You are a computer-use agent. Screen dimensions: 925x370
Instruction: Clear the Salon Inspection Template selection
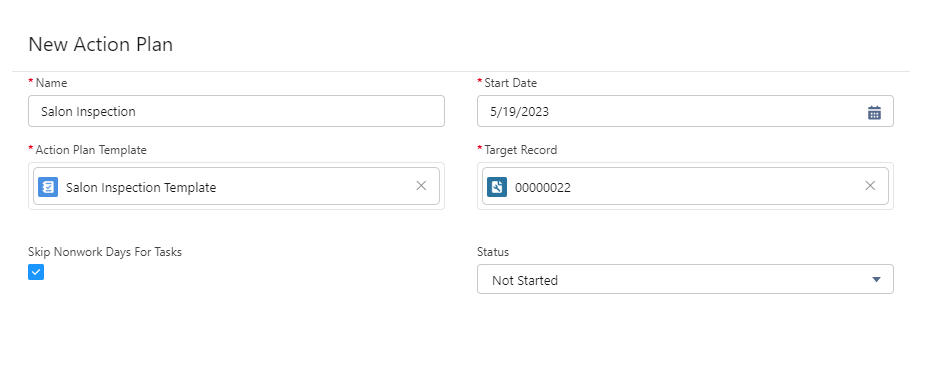coord(421,186)
